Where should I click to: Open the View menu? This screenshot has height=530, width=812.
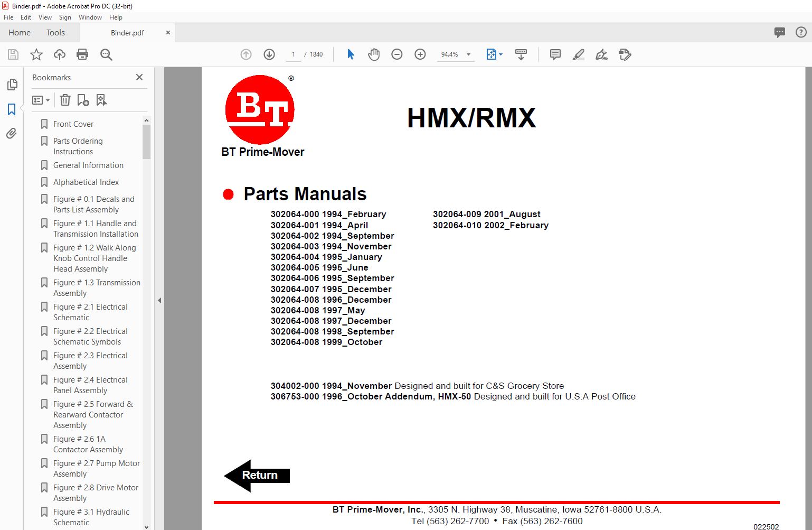[45, 17]
